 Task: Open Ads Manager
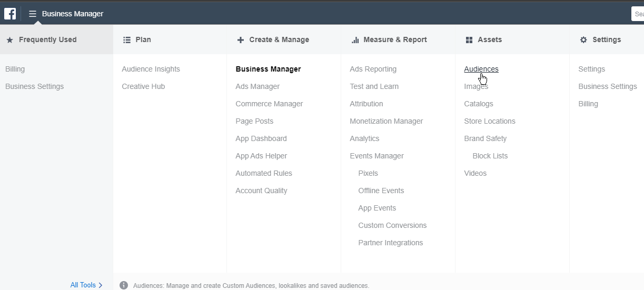257,86
